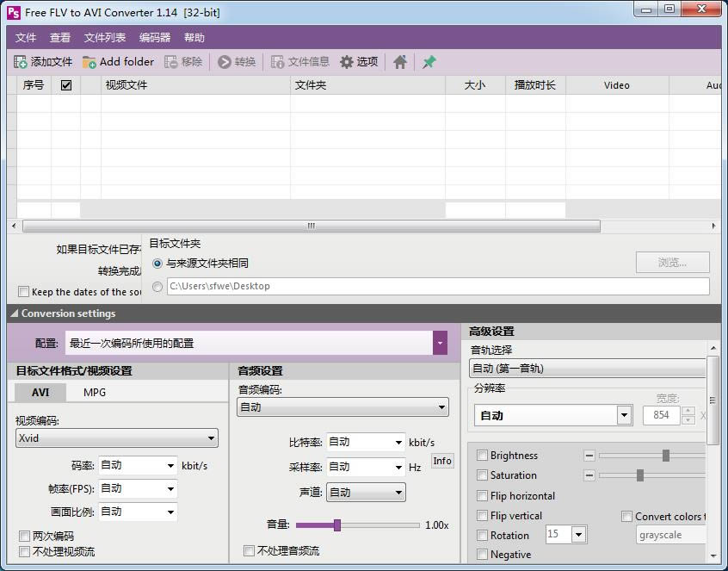Enable 两次编码 two-pass checkbox
This screenshot has height=571, width=728.
(x=24, y=537)
